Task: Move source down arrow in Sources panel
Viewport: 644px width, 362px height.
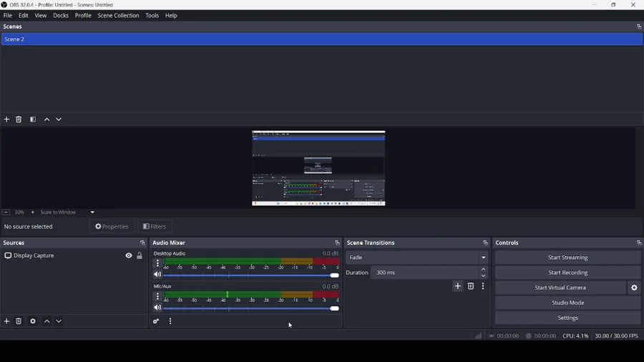Action: point(59,321)
